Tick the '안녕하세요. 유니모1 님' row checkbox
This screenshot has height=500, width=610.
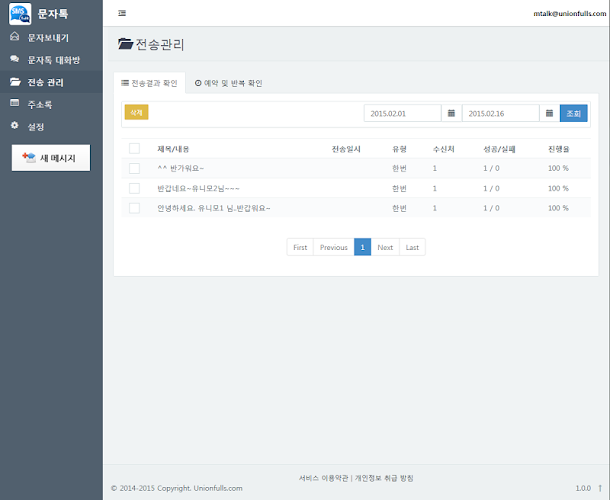click(x=134, y=208)
